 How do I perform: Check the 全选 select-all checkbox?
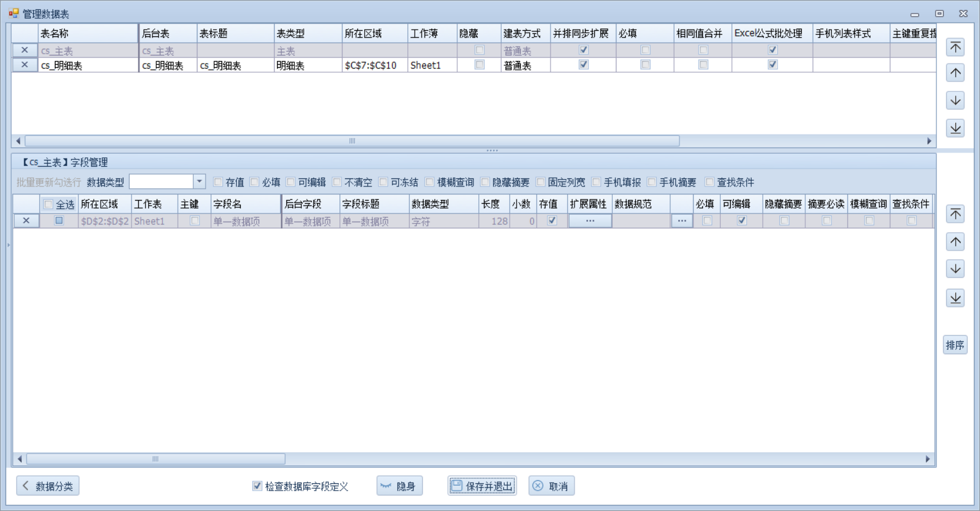48,204
